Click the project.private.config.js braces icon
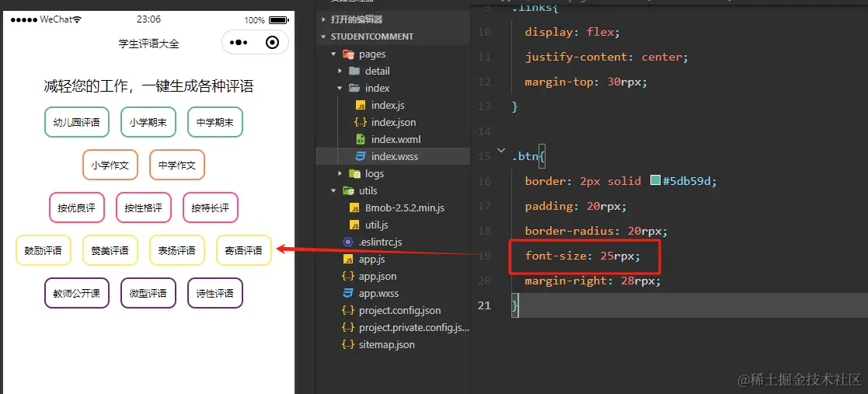The width and height of the screenshot is (868, 394). pyautogui.click(x=348, y=328)
